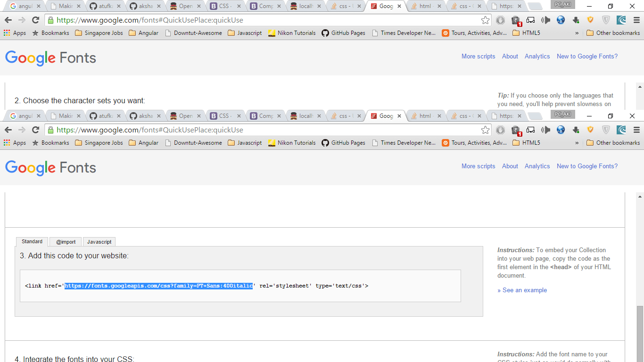Click 'More scripts' link in lower window
Viewport: 644px width, 362px height.
pos(478,166)
